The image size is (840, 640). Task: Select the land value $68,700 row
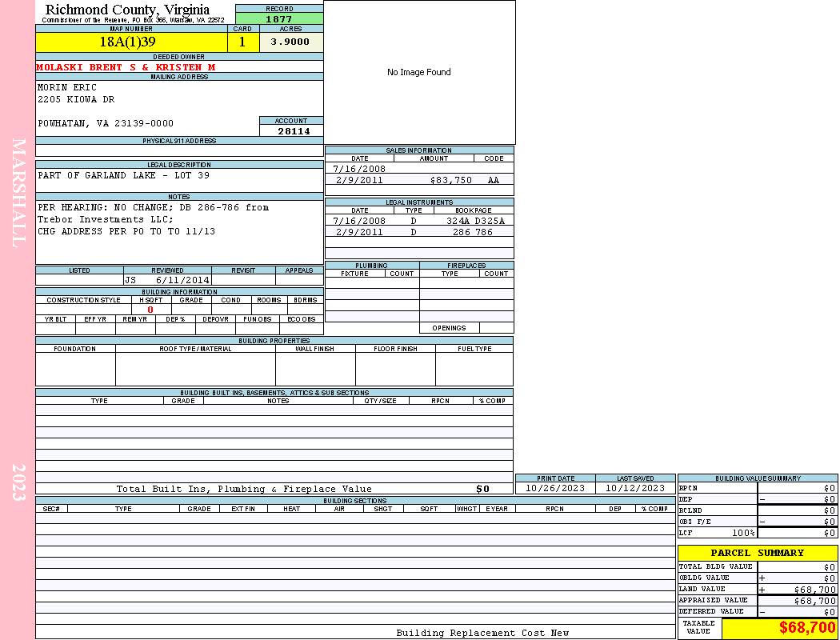tap(757, 590)
